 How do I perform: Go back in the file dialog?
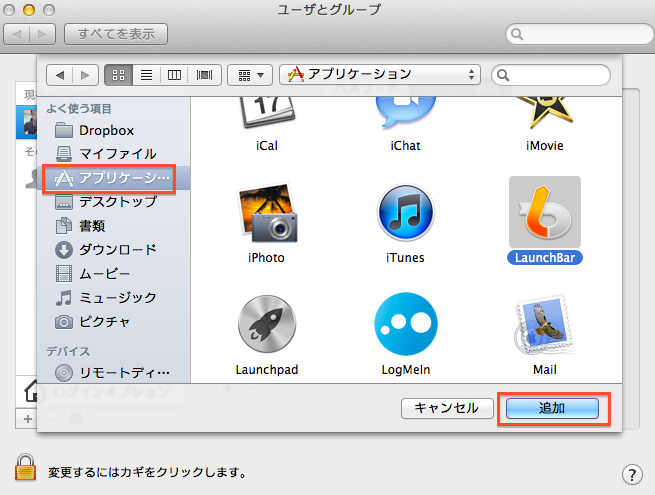pos(60,75)
